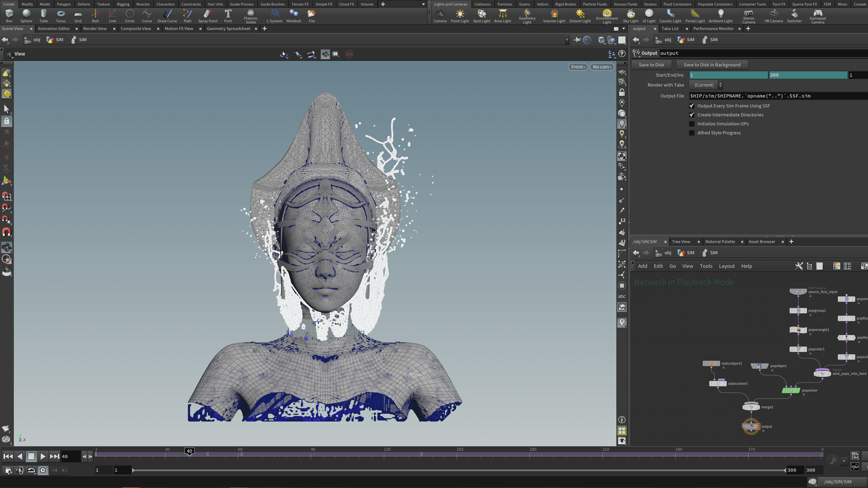The width and height of the screenshot is (868, 488).
Task: Click the Save to Disk button
Action: coord(651,64)
